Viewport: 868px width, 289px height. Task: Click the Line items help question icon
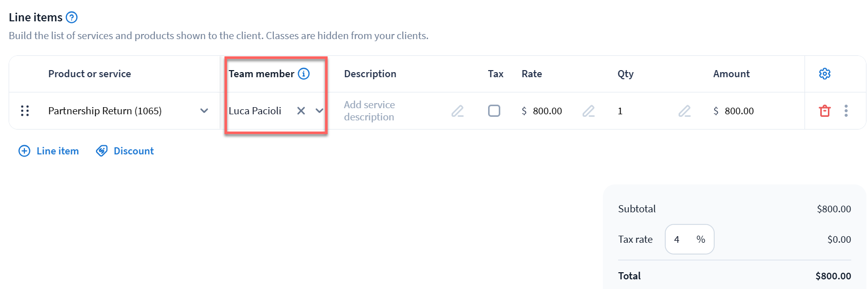(x=72, y=17)
